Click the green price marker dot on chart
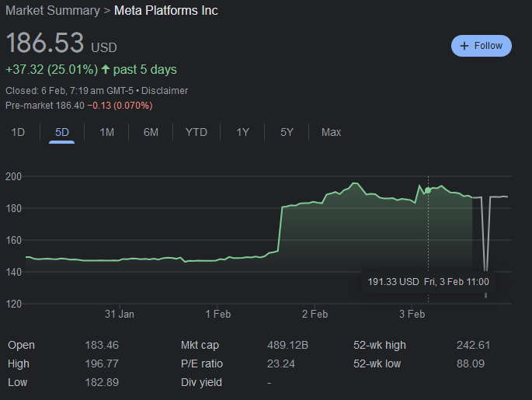This screenshot has height=400, width=532. point(428,190)
